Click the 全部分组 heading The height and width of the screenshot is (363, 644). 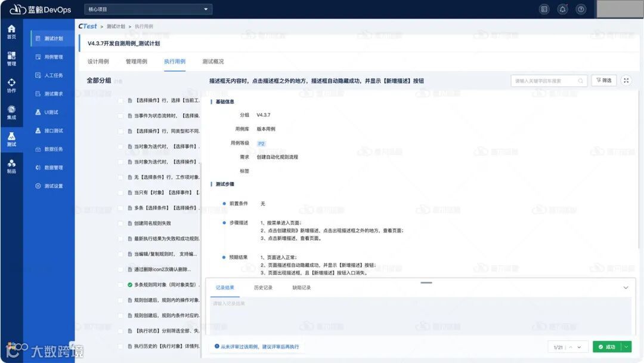98,81
